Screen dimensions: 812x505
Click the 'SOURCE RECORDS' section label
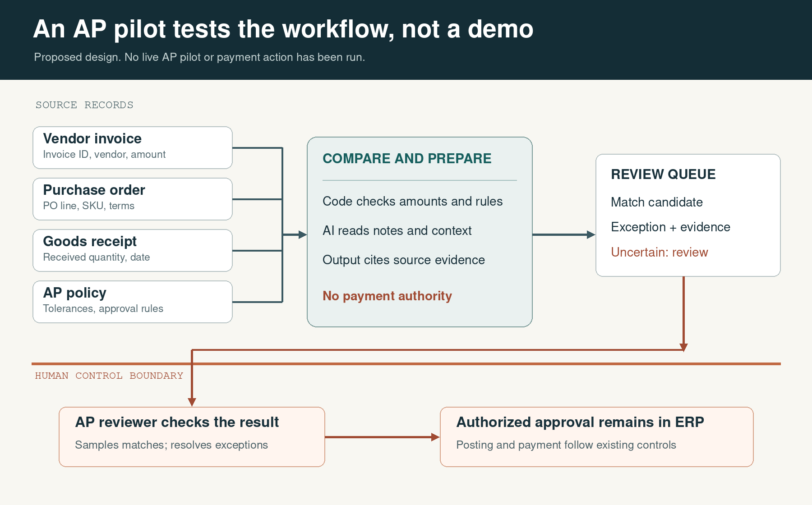click(84, 105)
